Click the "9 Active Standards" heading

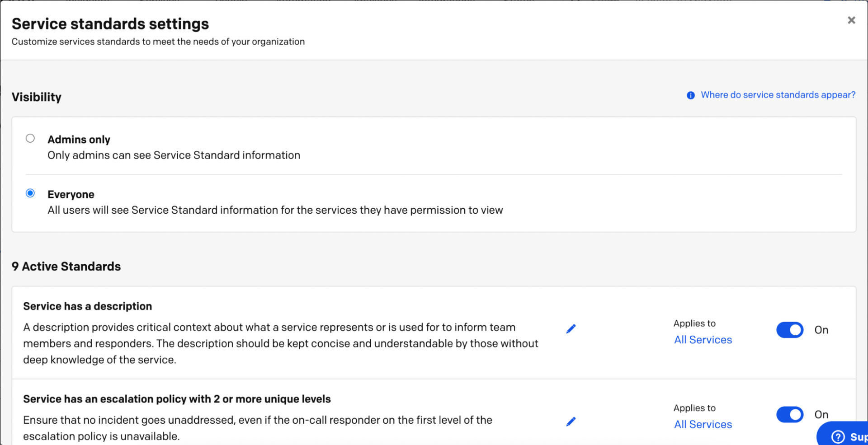[66, 266]
